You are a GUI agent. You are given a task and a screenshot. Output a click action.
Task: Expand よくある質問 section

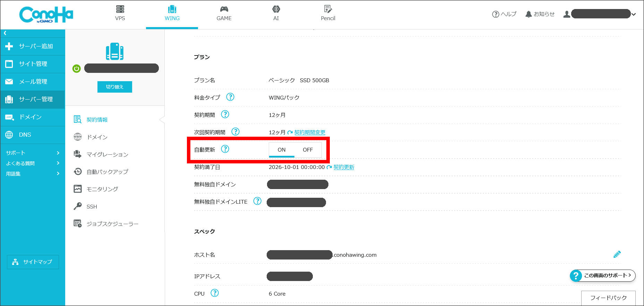coord(33,163)
